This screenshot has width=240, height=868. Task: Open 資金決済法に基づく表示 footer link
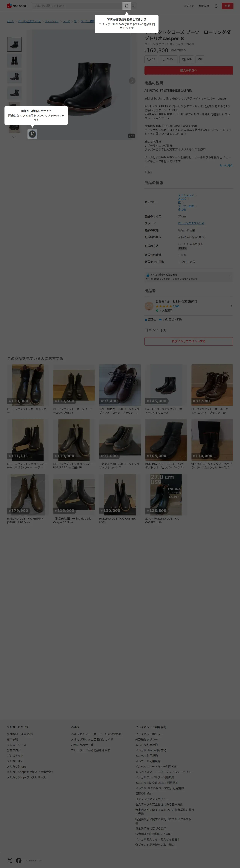coord(151,829)
